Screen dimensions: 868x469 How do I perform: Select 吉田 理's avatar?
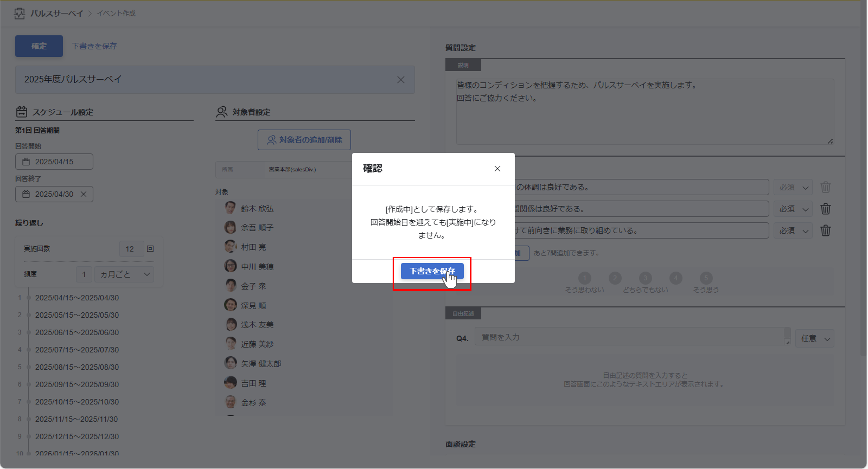[230, 383]
